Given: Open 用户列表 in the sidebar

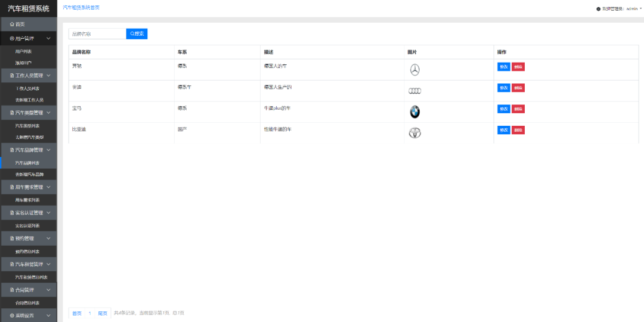Looking at the screenshot, I should click(x=23, y=52).
